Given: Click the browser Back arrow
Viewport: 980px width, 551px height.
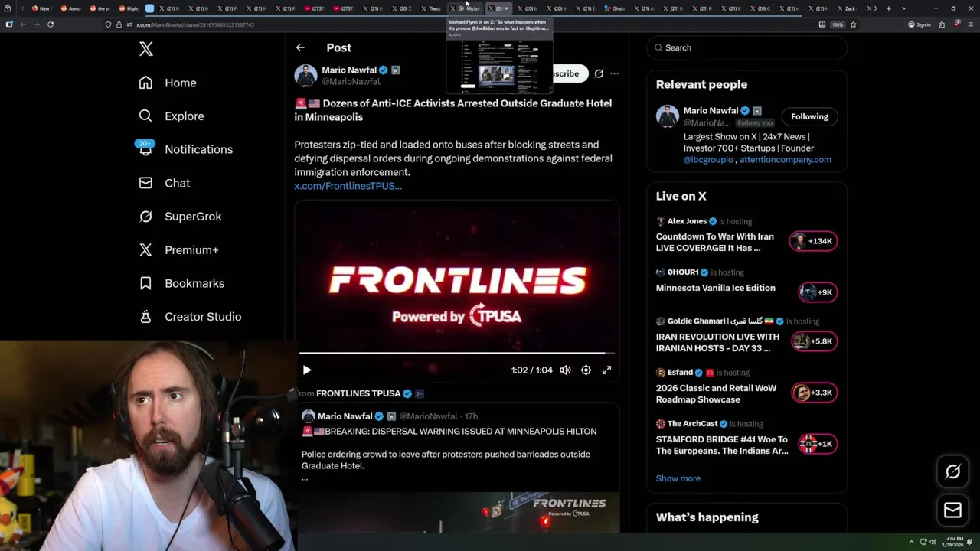Looking at the screenshot, I should [23, 24].
